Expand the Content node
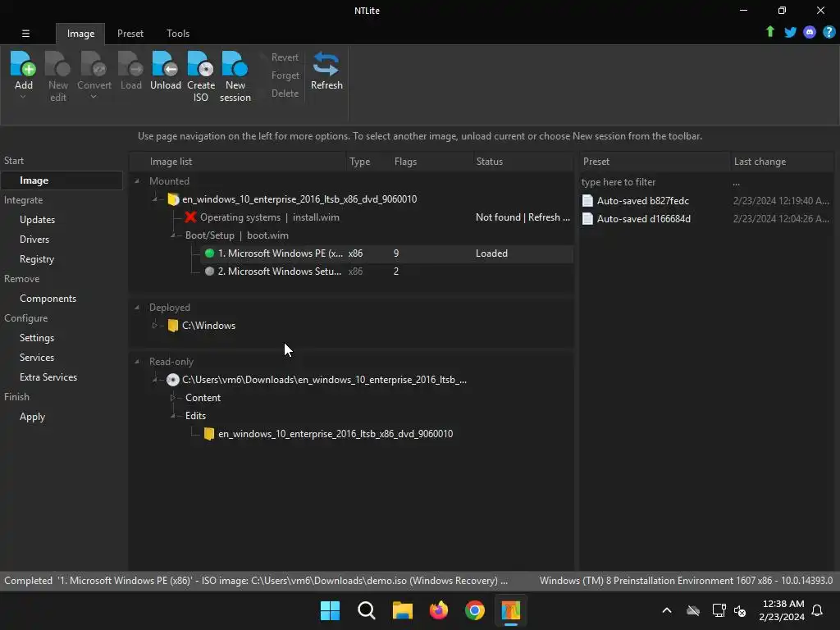This screenshot has width=840, height=630. [x=173, y=398]
